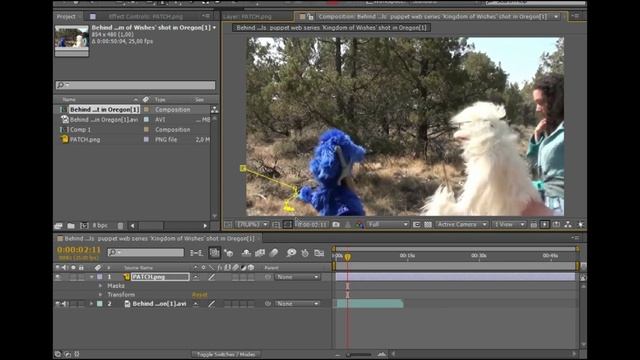640x360 pixels.
Task: Enable the motion blur icon in timeline
Action: coord(274,253)
